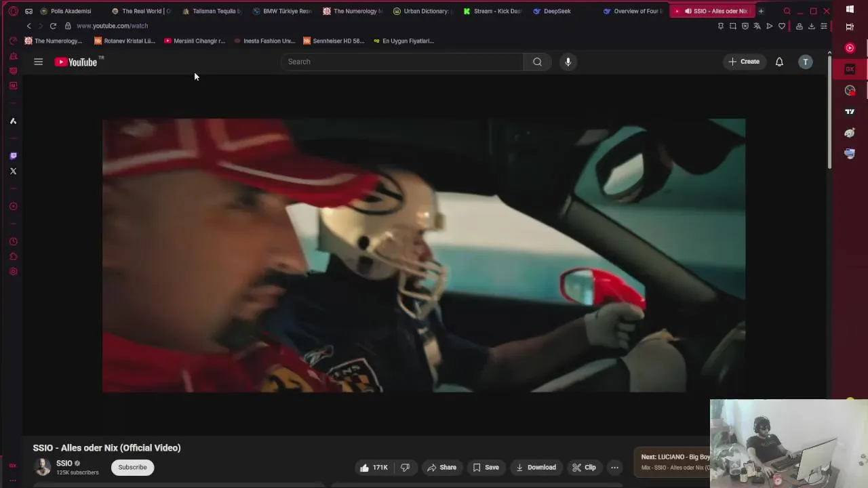
Task: Download the video
Action: [x=536, y=468]
